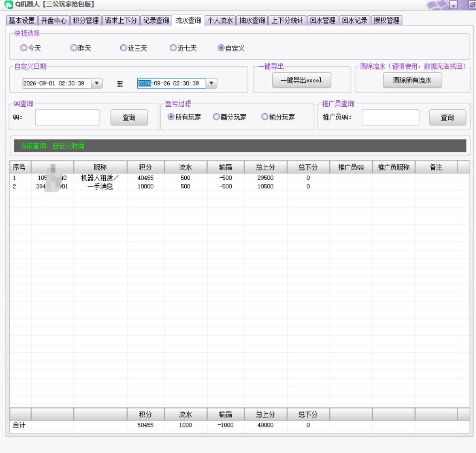Focus the QQ number input field

pos(67,117)
